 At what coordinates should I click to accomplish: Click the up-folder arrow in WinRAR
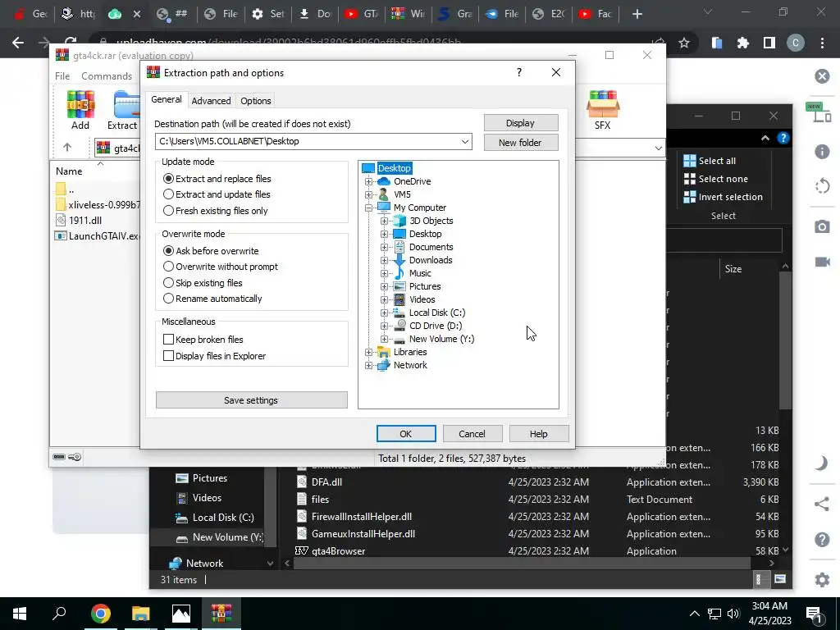(67, 147)
